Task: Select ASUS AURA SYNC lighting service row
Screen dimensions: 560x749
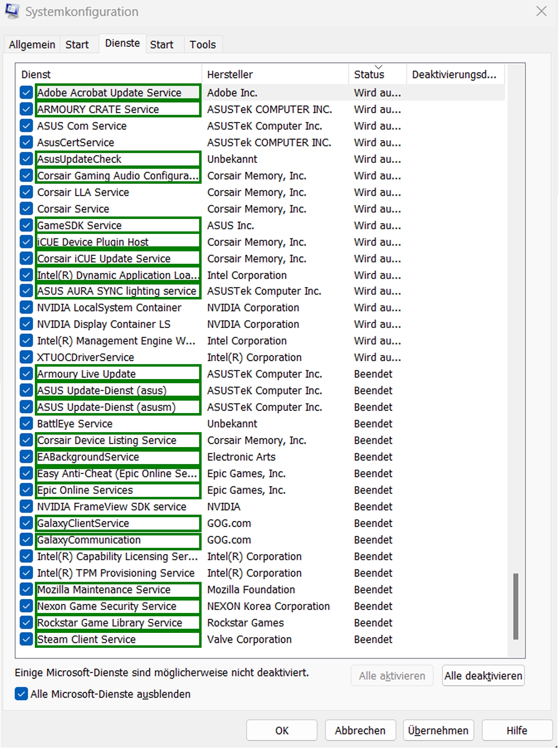Action: 261,291
